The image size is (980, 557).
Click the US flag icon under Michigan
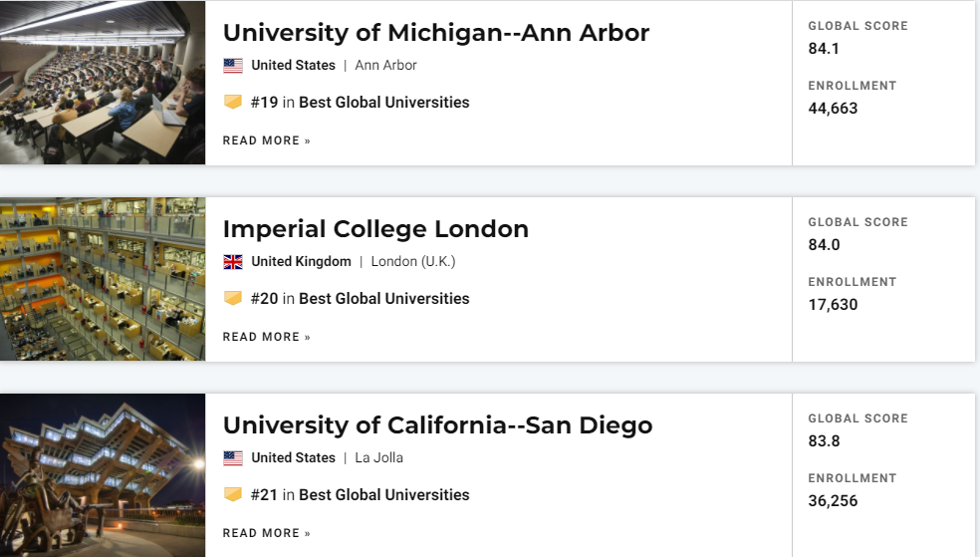point(232,66)
